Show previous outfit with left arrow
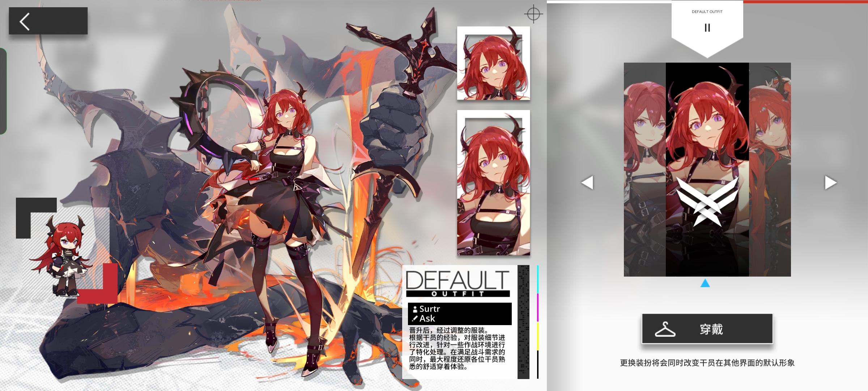This screenshot has width=868, height=391. [587, 182]
